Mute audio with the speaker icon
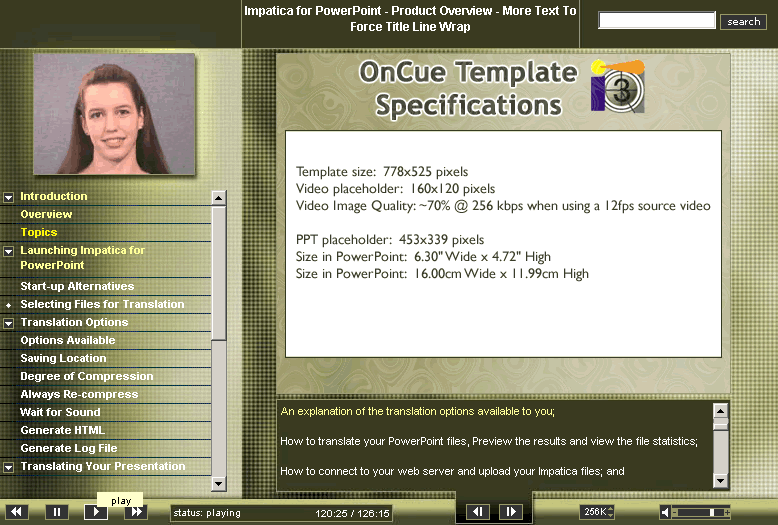Viewport: 778px width, 525px height. pos(665,512)
